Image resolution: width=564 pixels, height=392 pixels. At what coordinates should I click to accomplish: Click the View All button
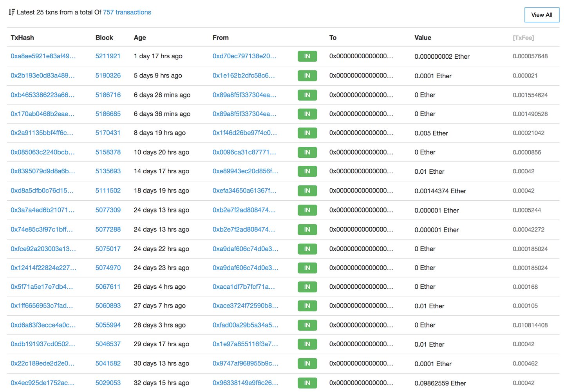pos(542,15)
